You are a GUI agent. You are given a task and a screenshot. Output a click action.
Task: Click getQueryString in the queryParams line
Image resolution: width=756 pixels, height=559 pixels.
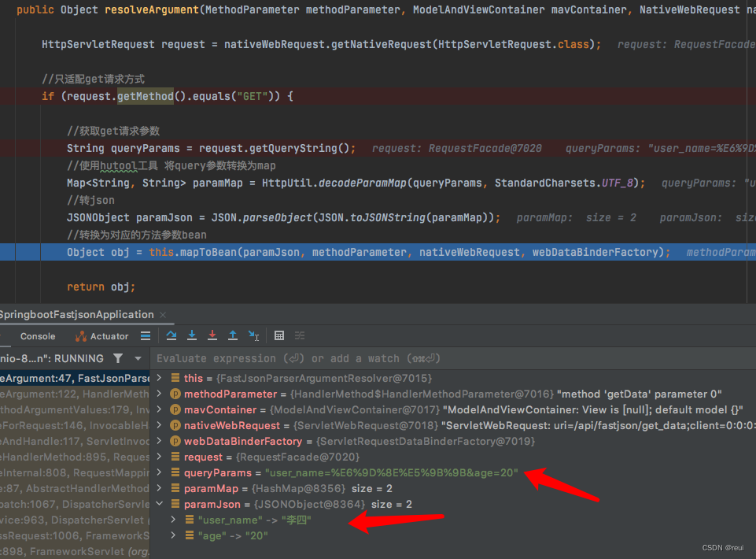293,148
